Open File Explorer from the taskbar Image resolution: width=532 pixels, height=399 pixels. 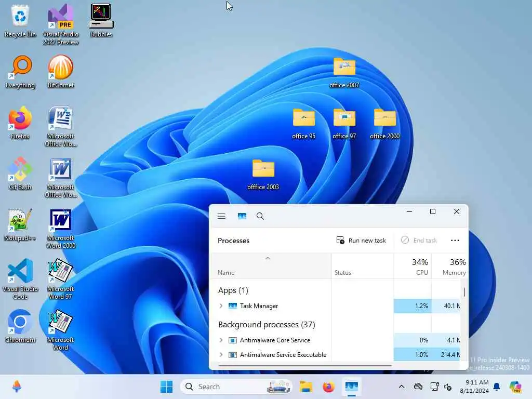pos(305,387)
